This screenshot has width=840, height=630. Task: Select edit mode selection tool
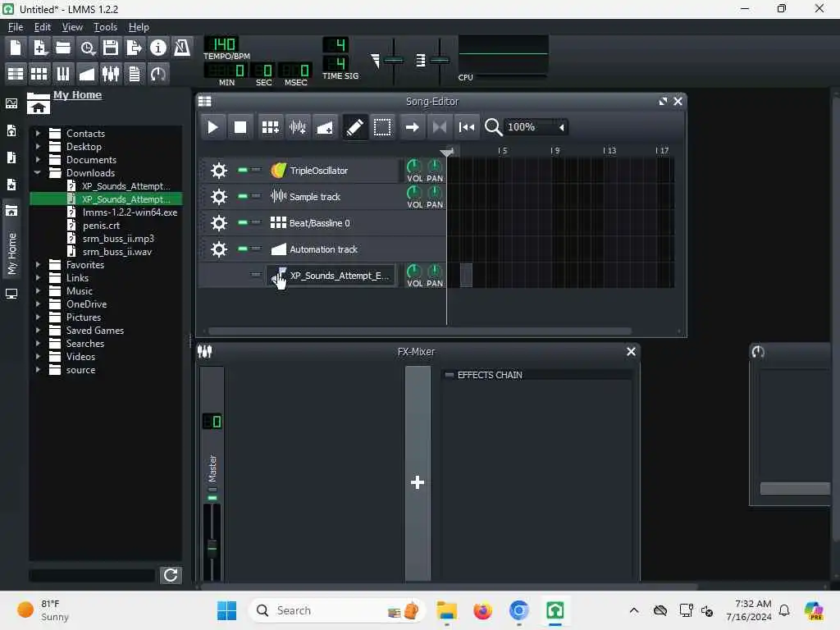382,127
